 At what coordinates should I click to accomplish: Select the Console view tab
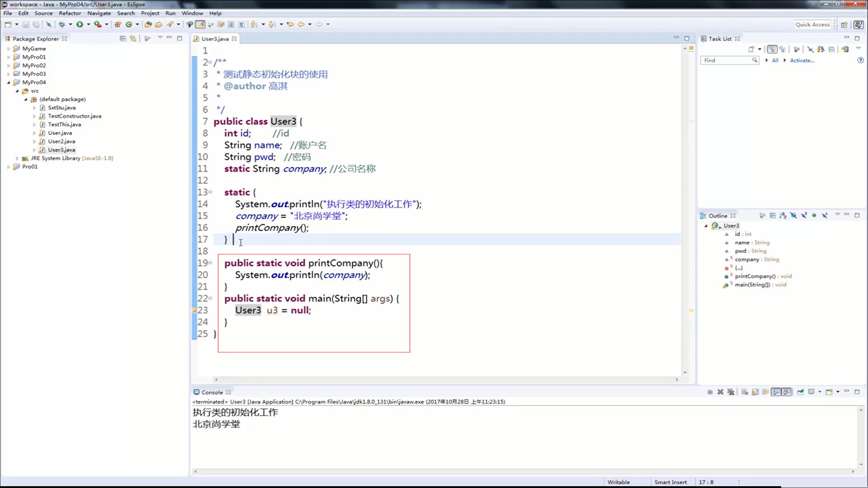coord(212,392)
